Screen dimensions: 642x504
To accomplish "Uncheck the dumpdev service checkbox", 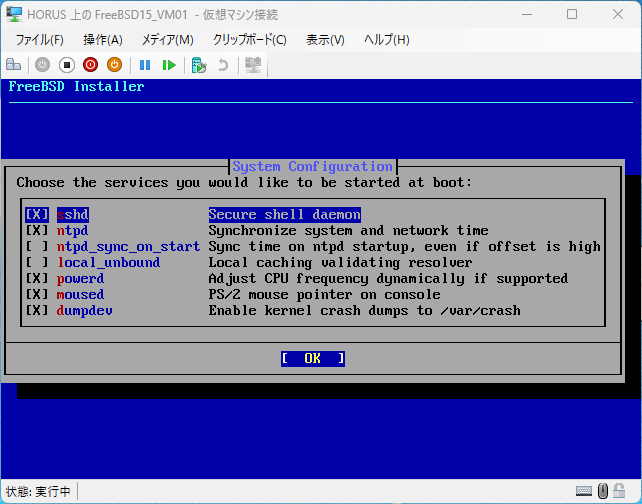I will point(37,310).
